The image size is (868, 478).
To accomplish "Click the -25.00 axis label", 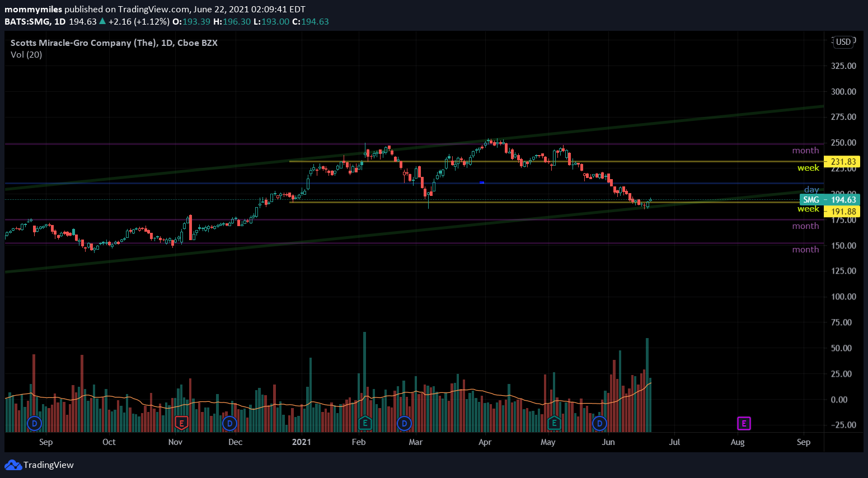I will pos(843,424).
